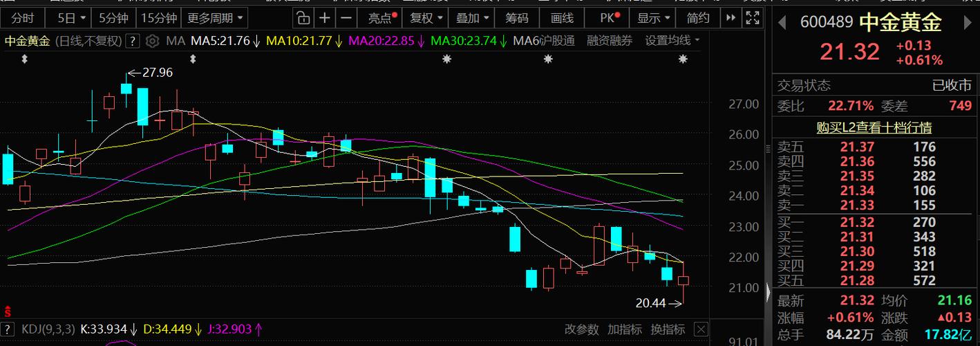Image resolution: width=980 pixels, height=346 pixels.
Task: Toggle the MA30 line
Action: [469, 41]
